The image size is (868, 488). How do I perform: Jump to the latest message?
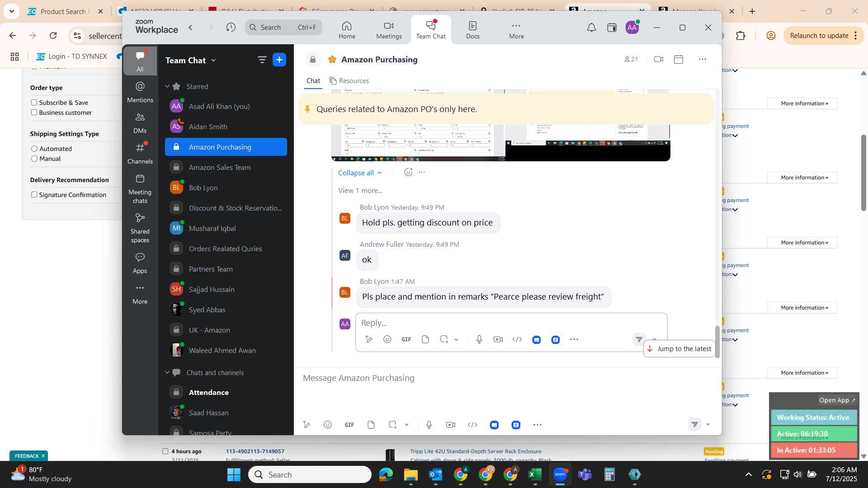679,349
